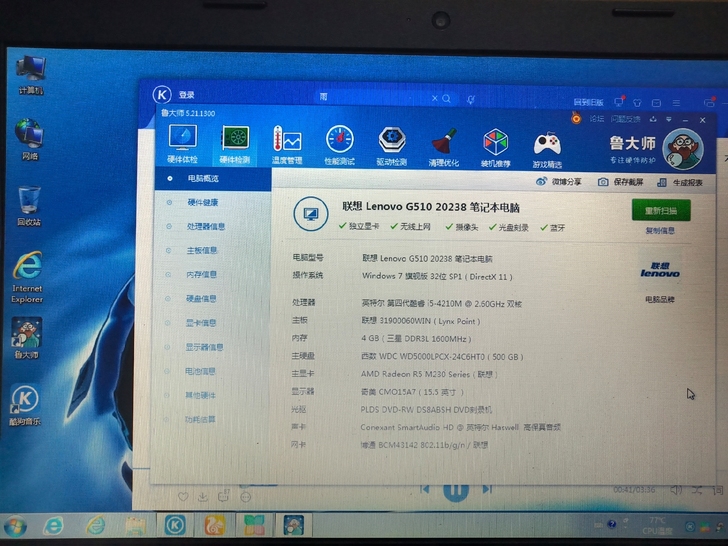Open 酷狗音乐 desktop shortcut
The width and height of the screenshot is (728, 546).
click(25, 405)
